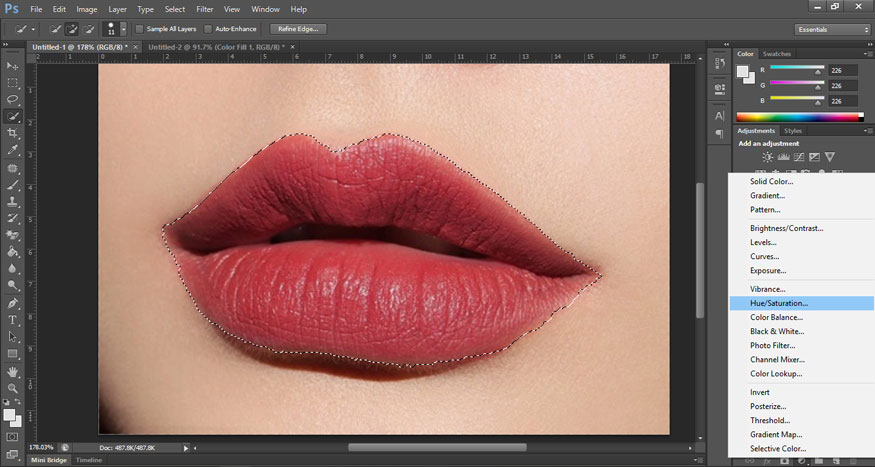This screenshot has width=875, height=467.
Task: Enable the Auto-Enhance checkbox
Action: click(x=208, y=29)
